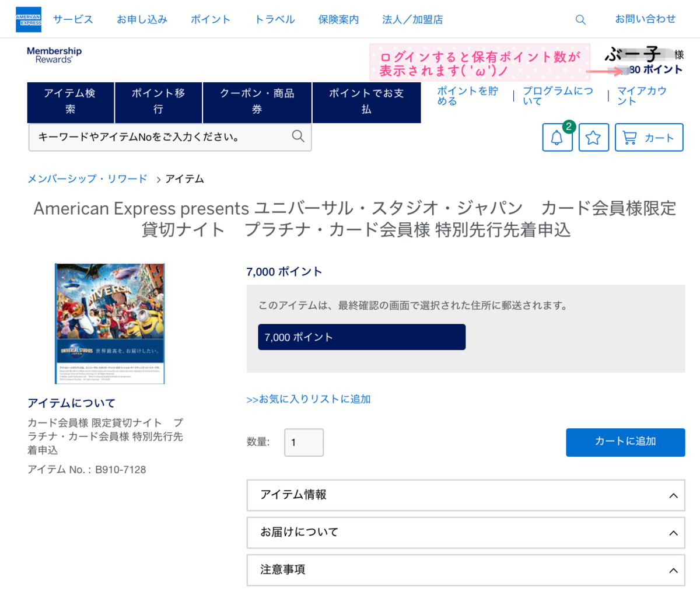
Task: Select the クーポン・商品券 tab
Action: (257, 102)
